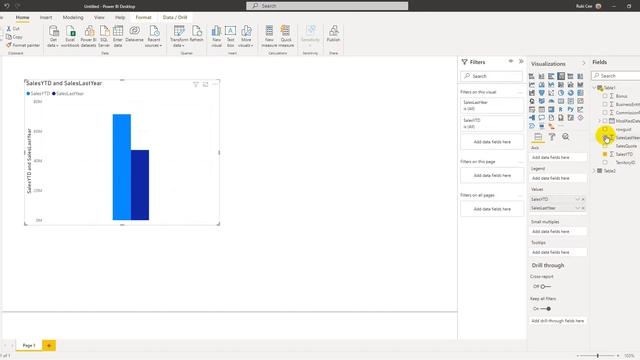Image resolution: width=640 pixels, height=360 pixels.
Task: Collapse the Table1 tree node
Action: point(594,88)
